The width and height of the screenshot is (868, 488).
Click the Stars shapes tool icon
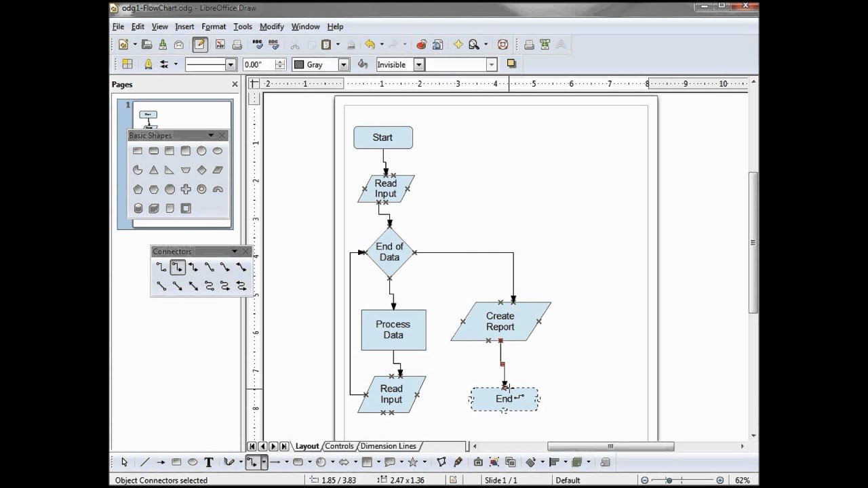pyautogui.click(x=412, y=462)
